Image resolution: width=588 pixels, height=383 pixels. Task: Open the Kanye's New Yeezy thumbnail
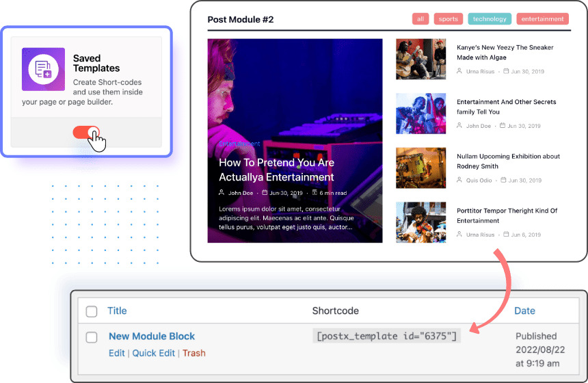[420, 59]
